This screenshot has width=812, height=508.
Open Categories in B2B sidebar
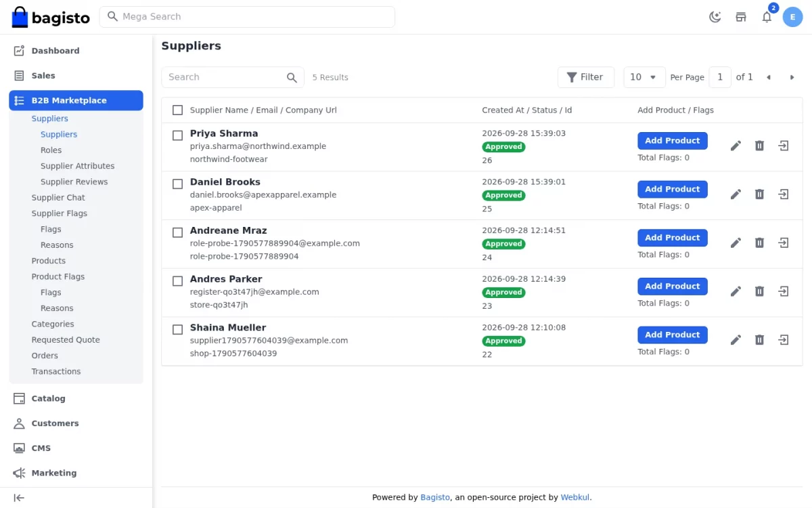coord(53,324)
